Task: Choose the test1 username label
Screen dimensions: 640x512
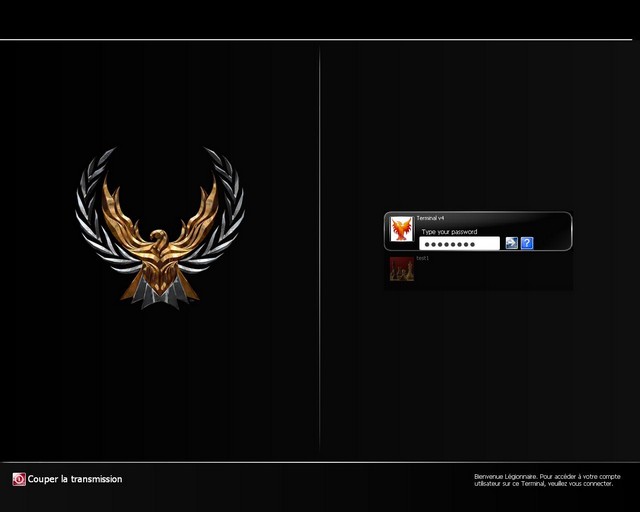Action: click(x=422, y=258)
